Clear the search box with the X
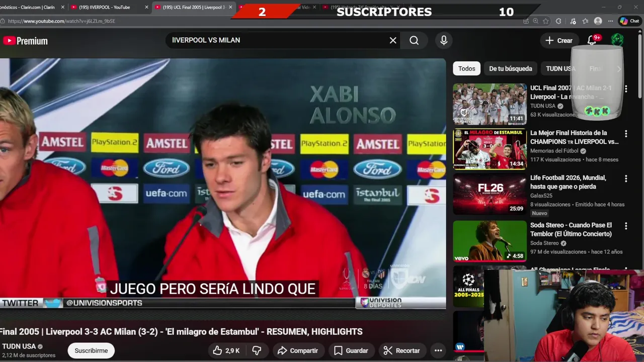The image size is (644, 362). pyautogui.click(x=393, y=40)
